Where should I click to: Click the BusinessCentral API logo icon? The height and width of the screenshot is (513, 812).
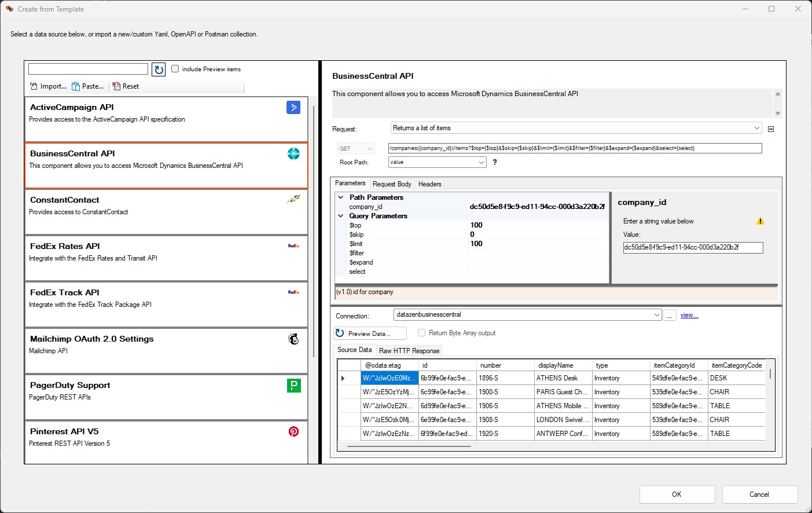click(293, 153)
